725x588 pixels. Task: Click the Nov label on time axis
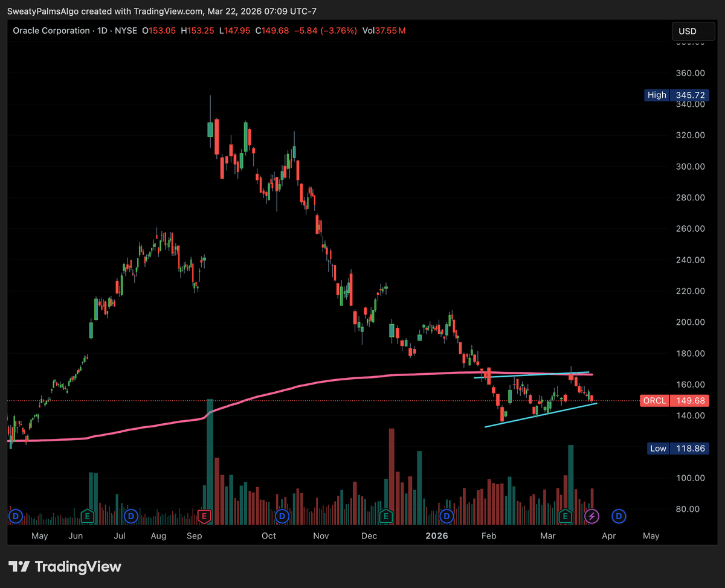click(321, 536)
